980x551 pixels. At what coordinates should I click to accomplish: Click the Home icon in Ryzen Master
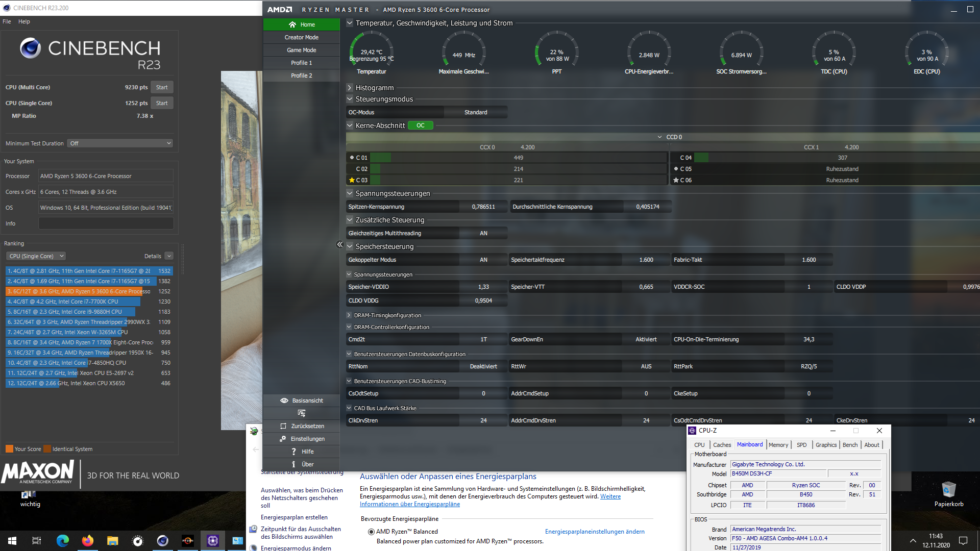coord(292,24)
